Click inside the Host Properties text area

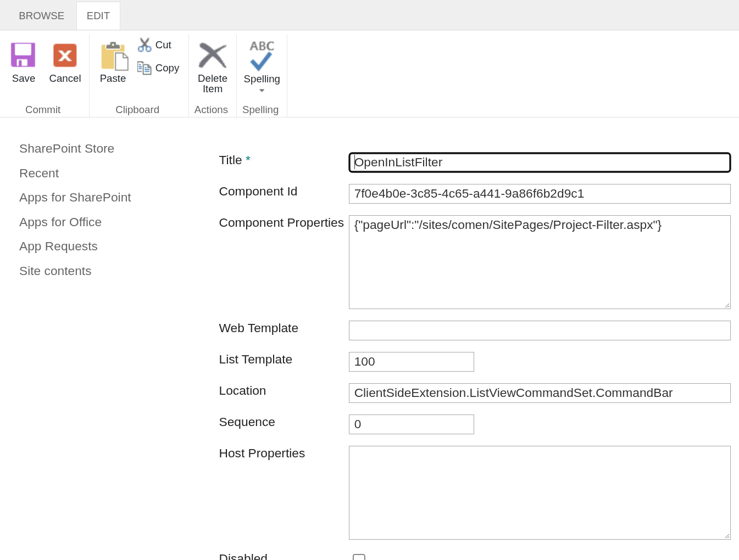tap(540, 492)
